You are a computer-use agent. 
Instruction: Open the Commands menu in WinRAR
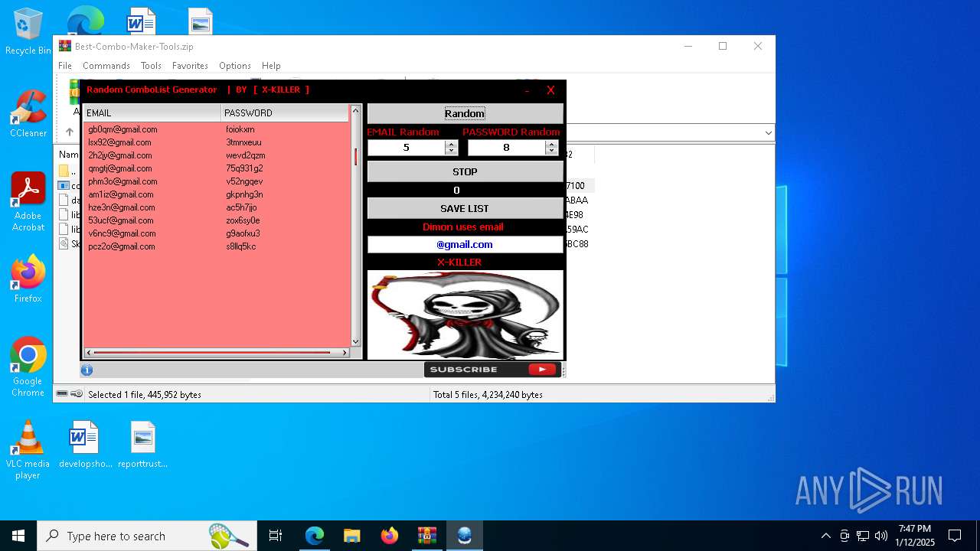coord(106,66)
